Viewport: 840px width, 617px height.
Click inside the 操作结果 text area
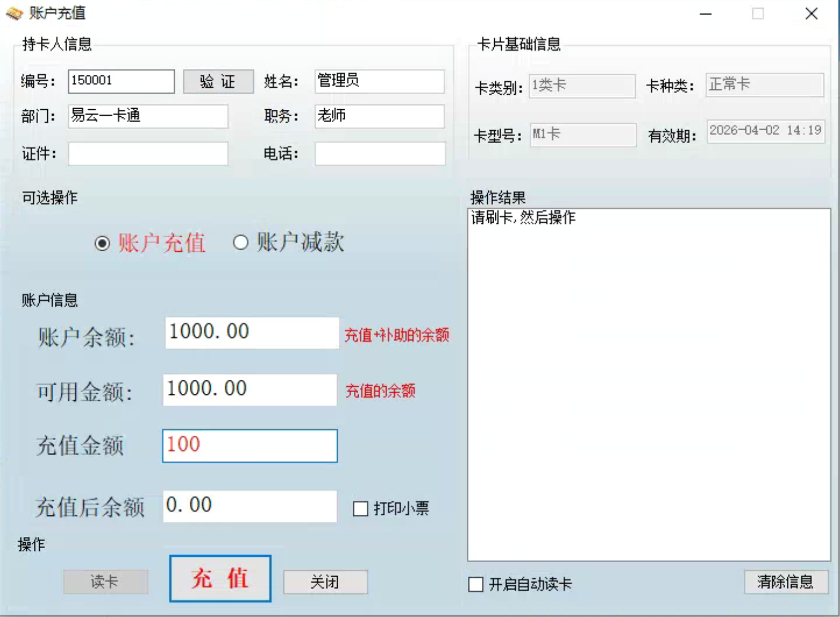(x=649, y=385)
